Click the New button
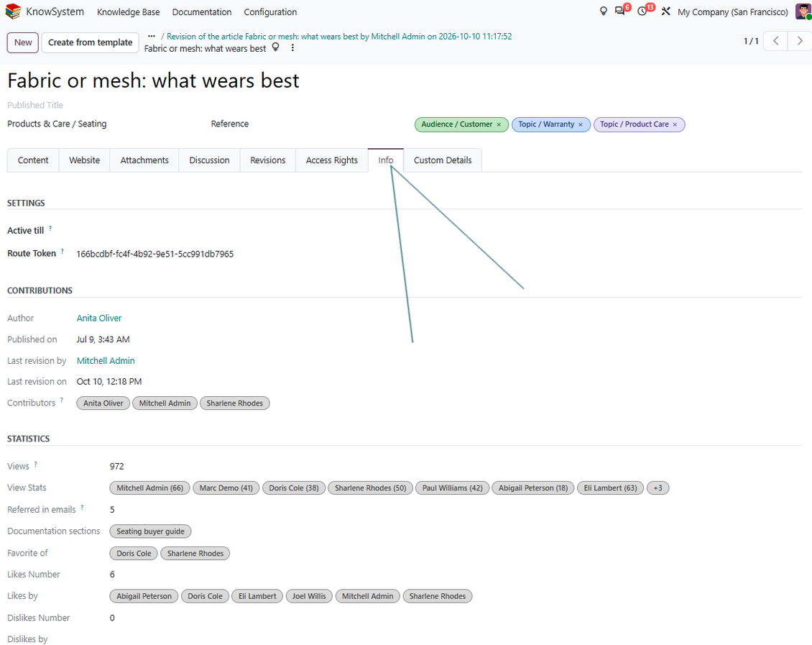 pyautogui.click(x=23, y=42)
